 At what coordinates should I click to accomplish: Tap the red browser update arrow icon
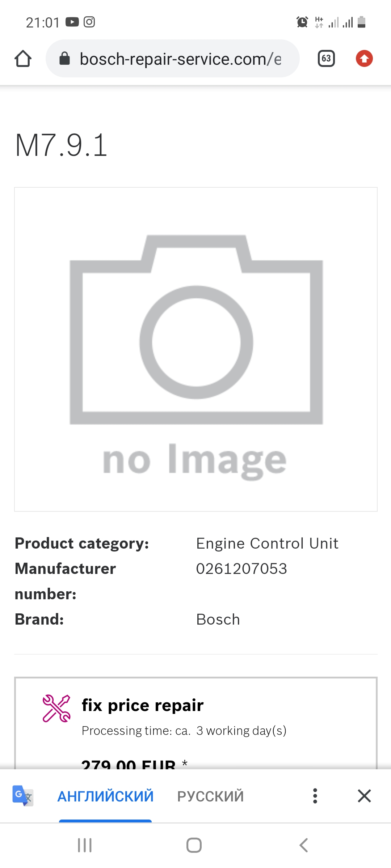364,59
